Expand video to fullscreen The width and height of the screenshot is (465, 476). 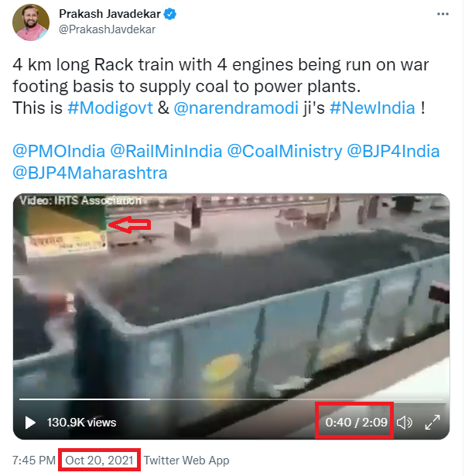pos(433,423)
